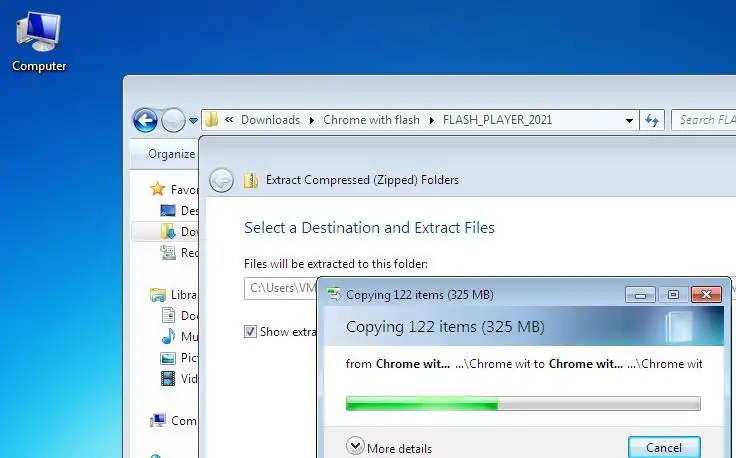
Task: Select Libraries in navigation pane
Action: (173, 295)
